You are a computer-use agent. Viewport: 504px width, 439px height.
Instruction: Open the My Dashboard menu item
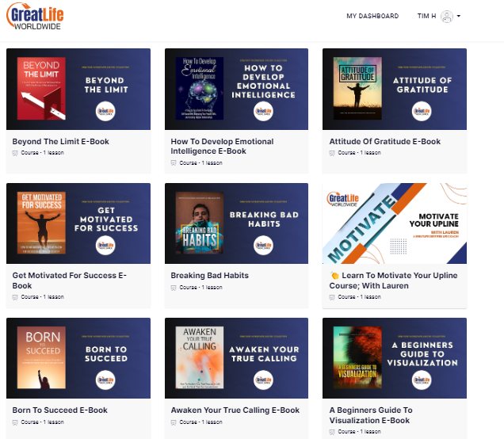[x=372, y=16]
